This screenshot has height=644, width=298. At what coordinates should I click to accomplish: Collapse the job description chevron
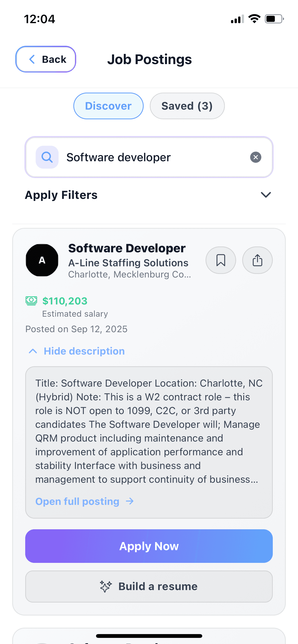click(x=33, y=351)
